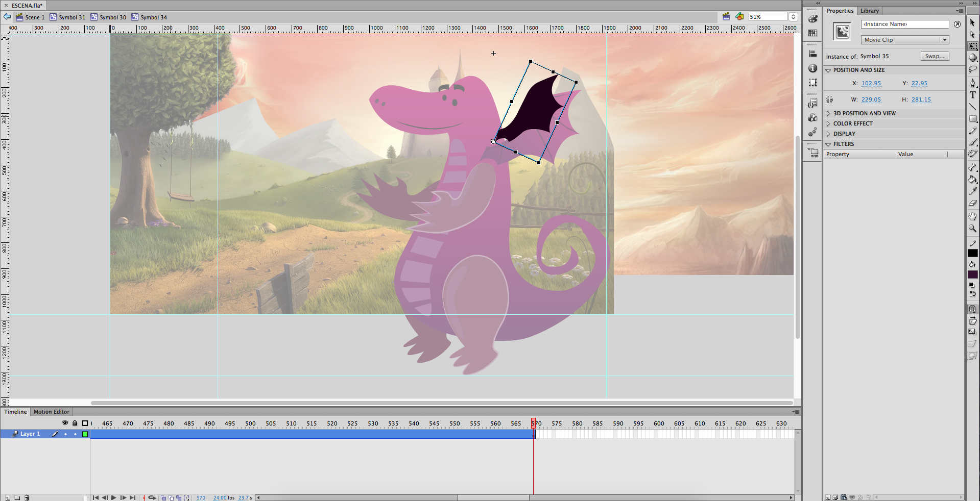This screenshot has height=501, width=980.
Task: Open the Motion Editor tab
Action: coord(51,412)
